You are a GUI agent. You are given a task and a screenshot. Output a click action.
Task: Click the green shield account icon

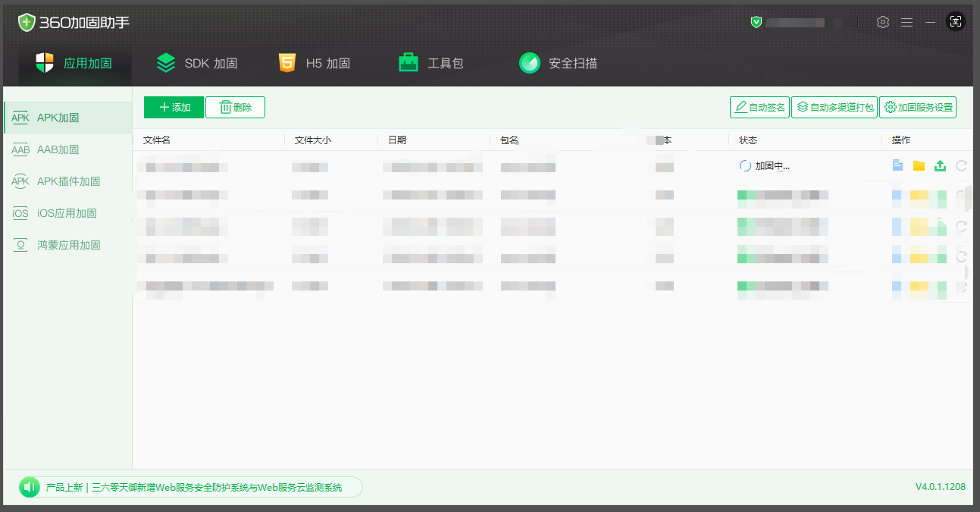(756, 22)
